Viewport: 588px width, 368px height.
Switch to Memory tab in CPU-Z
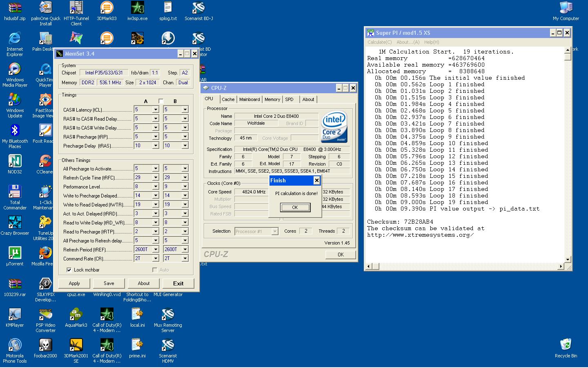272,99
